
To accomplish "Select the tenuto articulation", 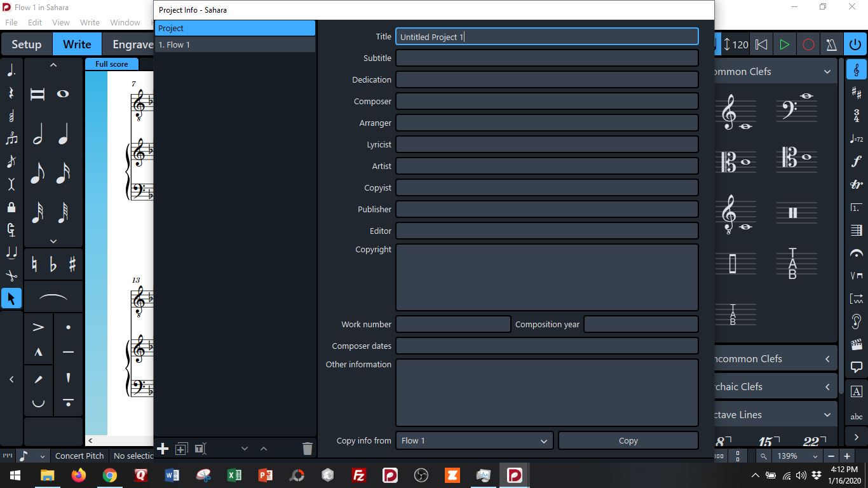I will (69, 352).
